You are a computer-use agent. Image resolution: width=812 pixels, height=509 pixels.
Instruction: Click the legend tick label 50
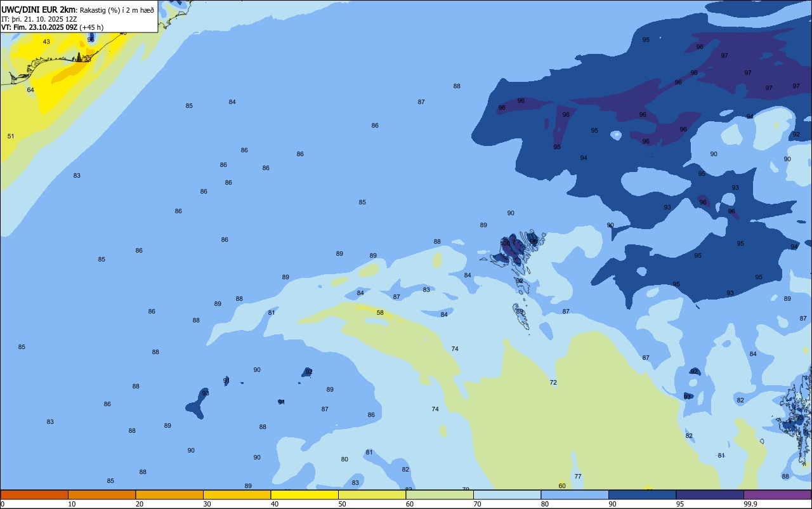(x=343, y=504)
